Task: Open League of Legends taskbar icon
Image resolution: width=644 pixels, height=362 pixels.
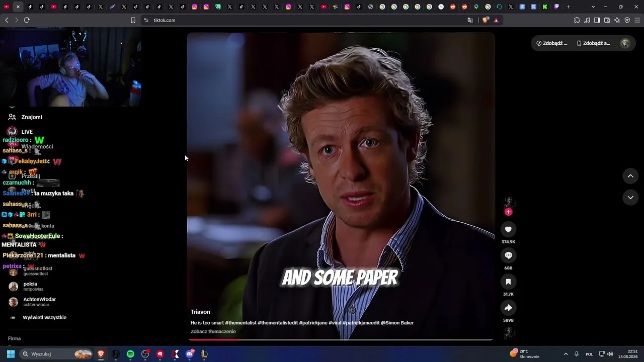Action: click(x=204, y=354)
